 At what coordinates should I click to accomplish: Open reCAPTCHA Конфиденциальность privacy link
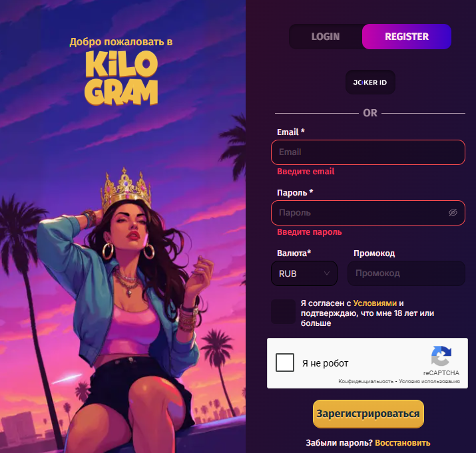pos(365,381)
